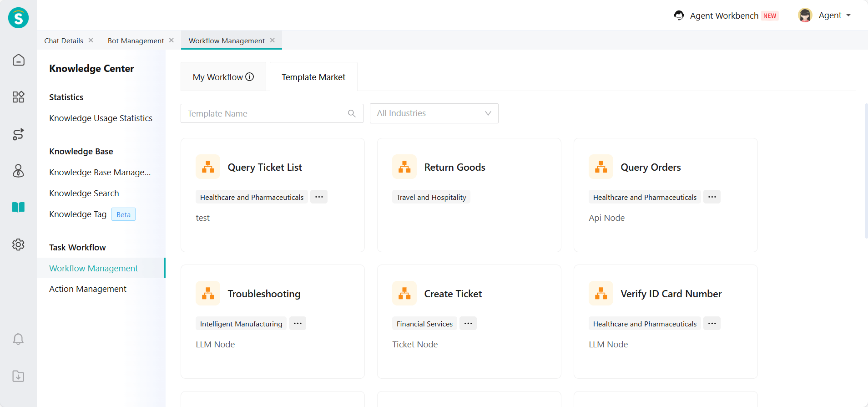Open the settings gear in sidebar
Screen dimensions: 868x407
[x=18, y=244]
